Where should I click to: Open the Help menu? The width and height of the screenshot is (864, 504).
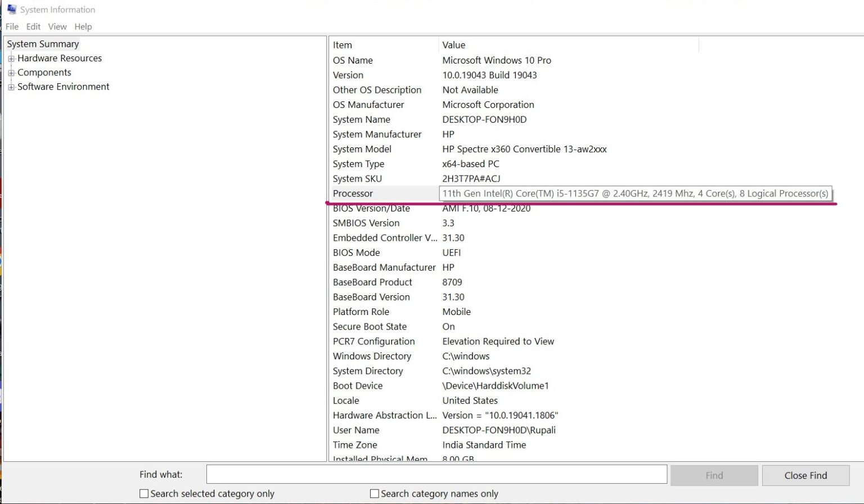pyautogui.click(x=83, y=26)
